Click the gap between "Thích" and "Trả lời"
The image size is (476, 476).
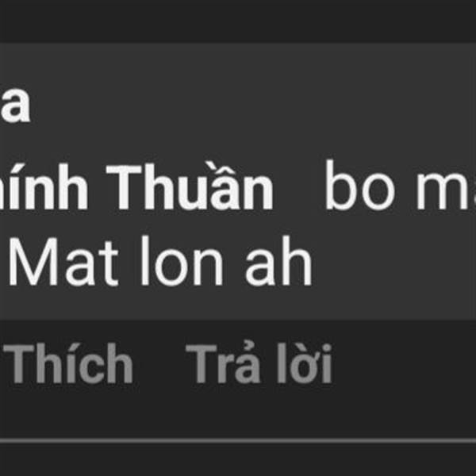[159, 363]
